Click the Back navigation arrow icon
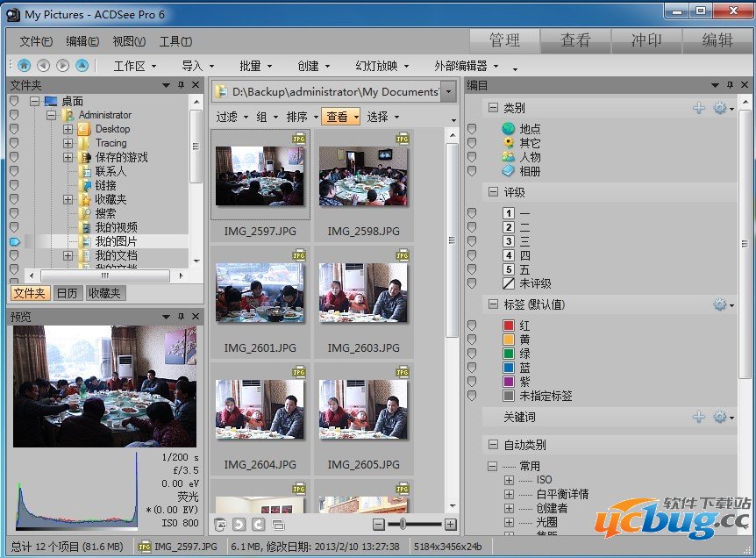756x558 pixels. 43,65
